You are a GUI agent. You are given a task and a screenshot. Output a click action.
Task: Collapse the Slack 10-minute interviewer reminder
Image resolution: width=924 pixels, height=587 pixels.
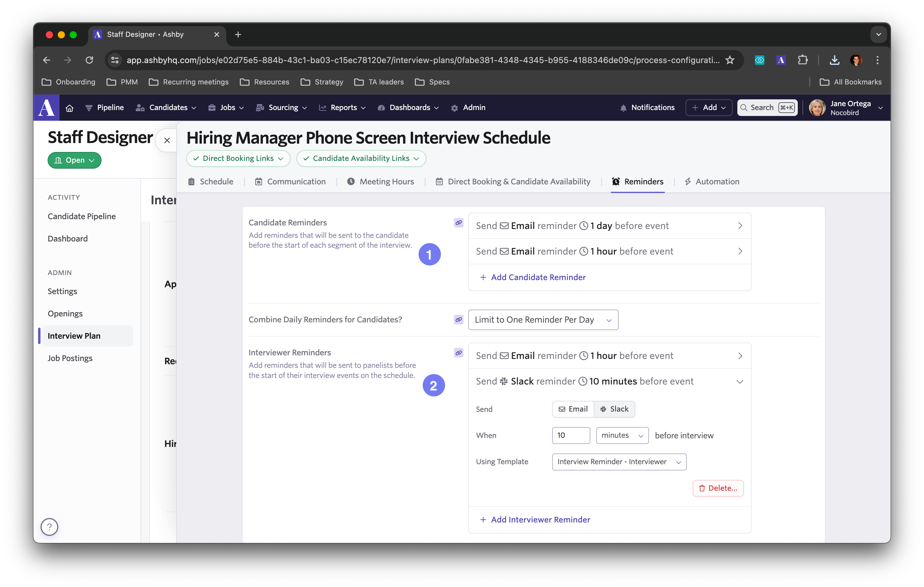point(739,381)
